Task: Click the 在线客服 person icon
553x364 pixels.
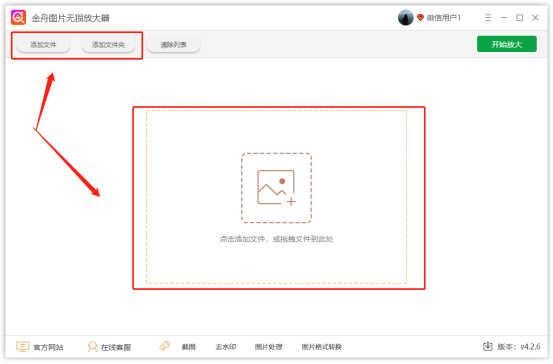Action: (92, 347)
